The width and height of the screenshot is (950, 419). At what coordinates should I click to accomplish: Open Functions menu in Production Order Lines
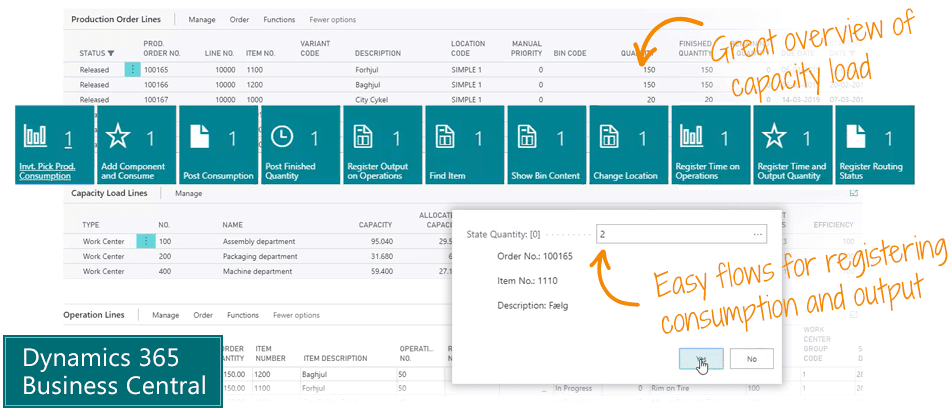(279, 19)
